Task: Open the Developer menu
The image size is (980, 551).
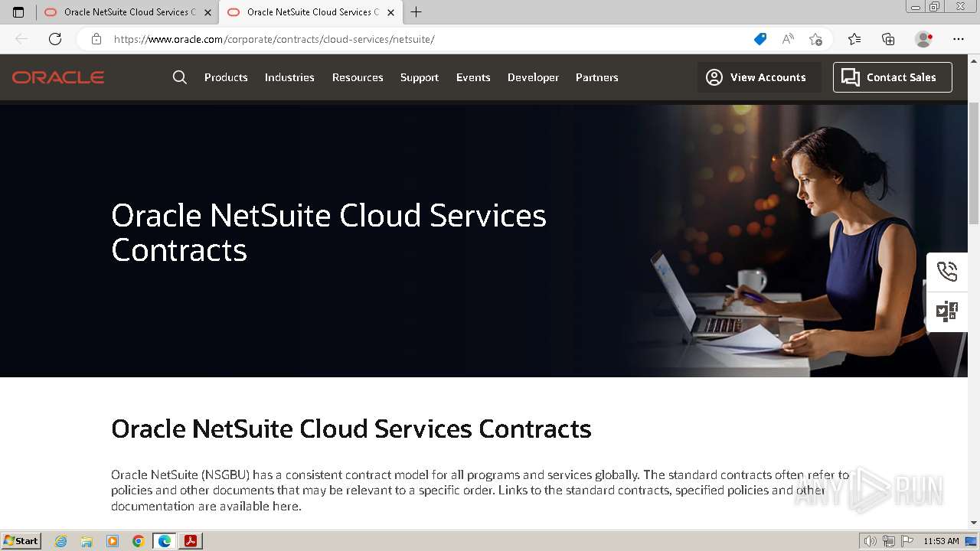Action: (x=533, y=77)
